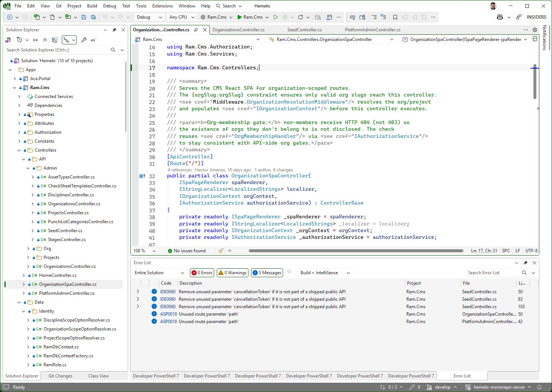
Task: Click the Live Share feedback icon
Action: tap(519, 17)
